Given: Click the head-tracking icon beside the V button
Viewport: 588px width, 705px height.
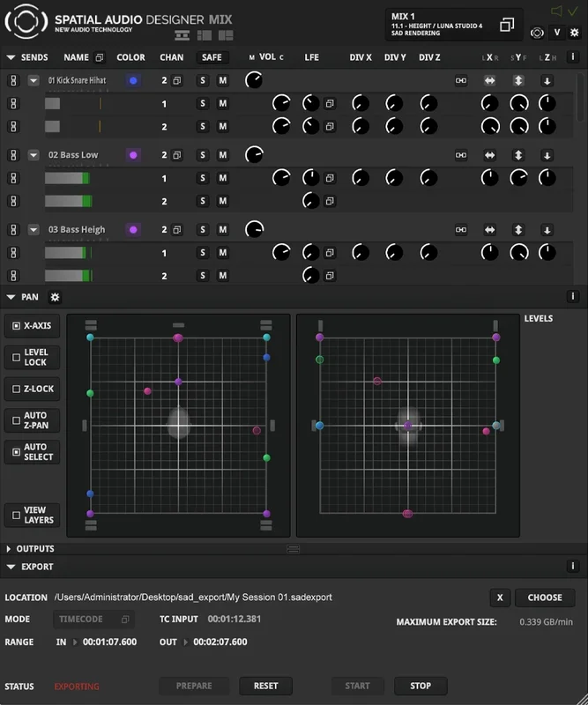Looking at the screenshot, I should coord(537,33).
